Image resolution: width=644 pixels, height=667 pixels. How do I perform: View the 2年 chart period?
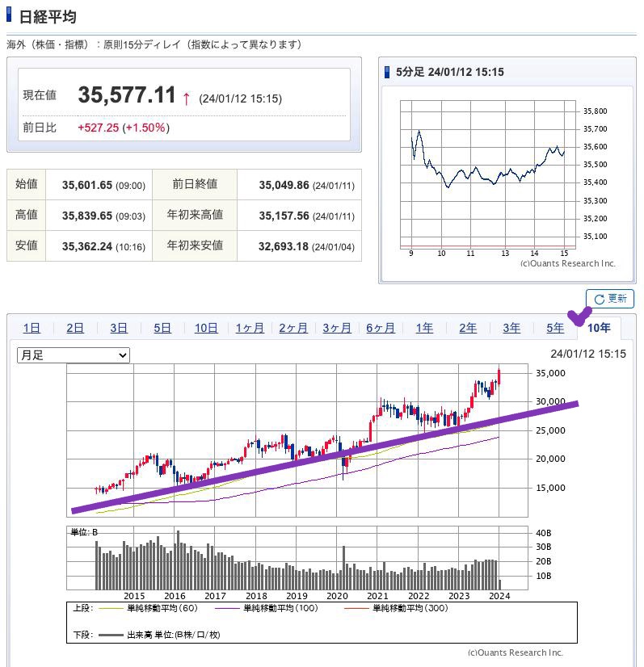pyautogui.click(x=468, y=328)
